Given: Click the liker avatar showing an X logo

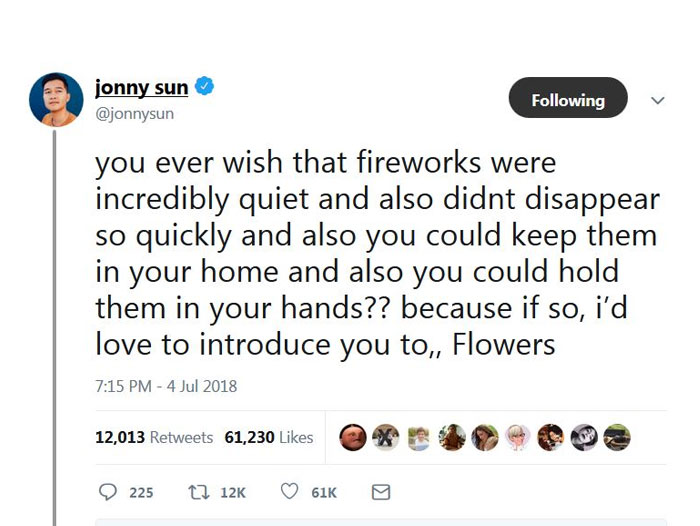Looking at the screenshot, I should click(385, 437).
